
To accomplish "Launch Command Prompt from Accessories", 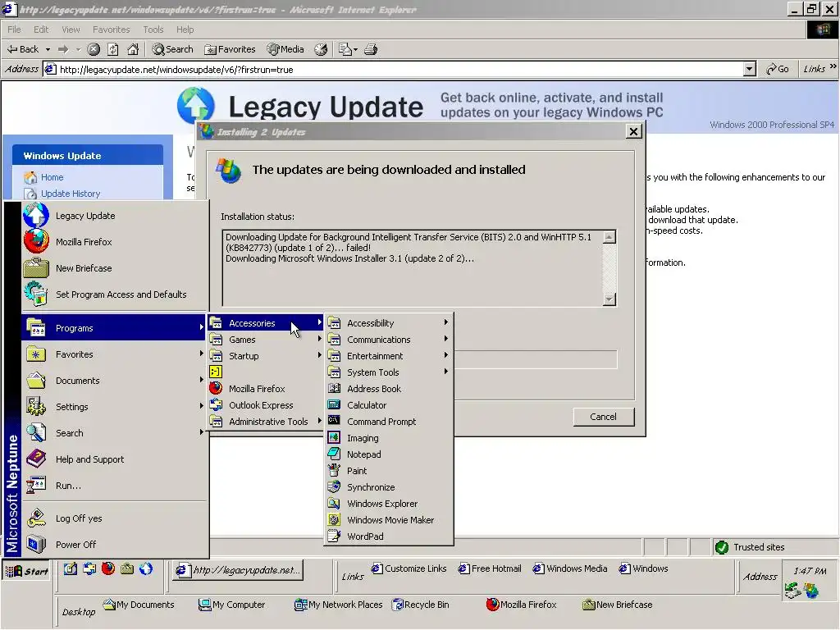I will coord(389,422).
